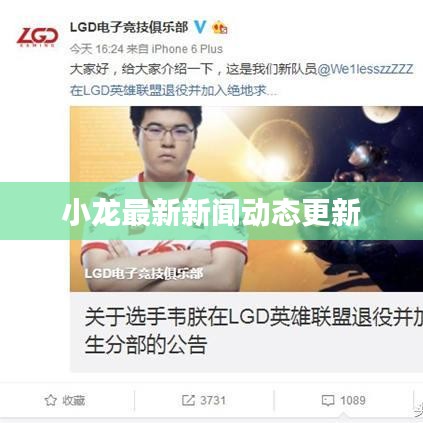
Task: Open the @We1lesszzZZZ mention link
Action: (x=365, y=69)
